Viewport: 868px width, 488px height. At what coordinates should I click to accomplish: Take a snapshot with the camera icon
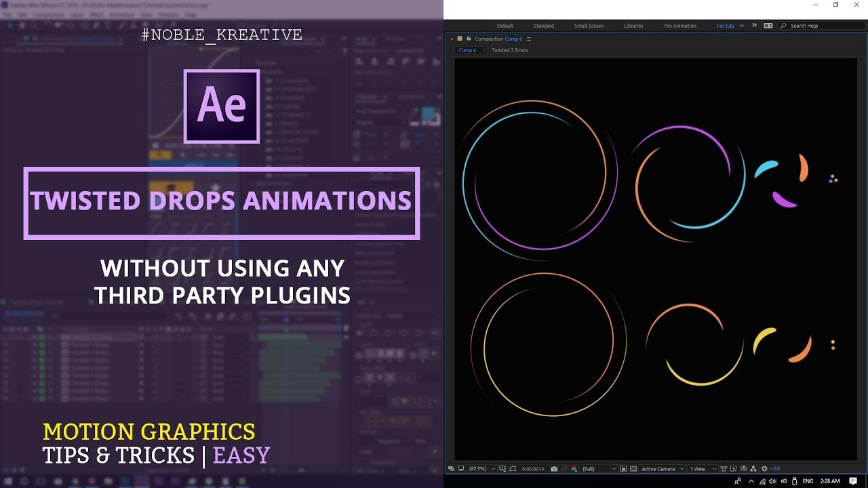click(554, 469)
